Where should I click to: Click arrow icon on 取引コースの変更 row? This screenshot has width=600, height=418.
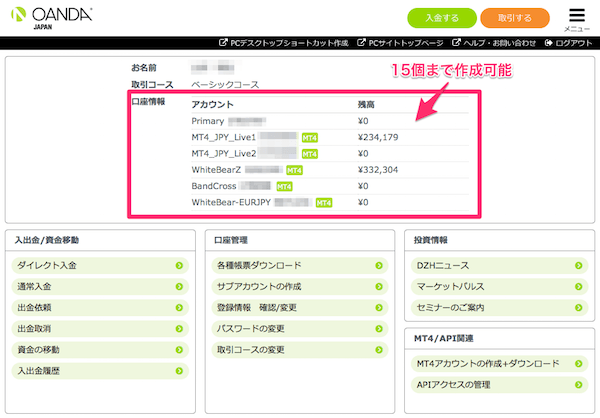379,350
